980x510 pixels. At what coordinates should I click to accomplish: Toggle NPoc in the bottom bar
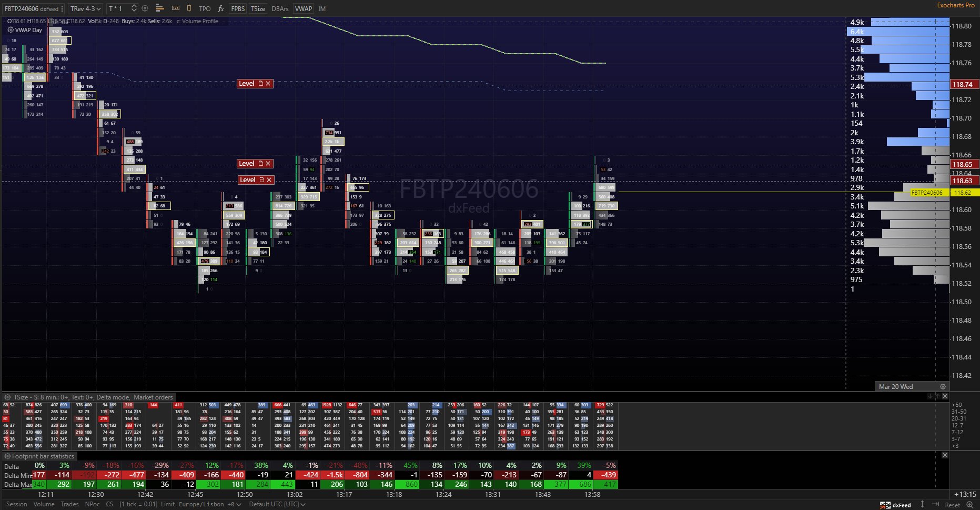click(x=92, y=504)
